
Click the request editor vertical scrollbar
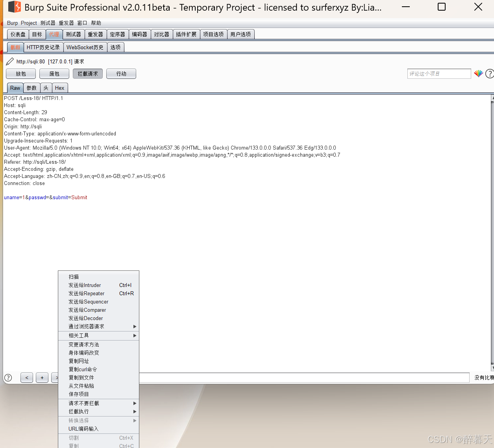pyautogui.click(x=492, y=233)
